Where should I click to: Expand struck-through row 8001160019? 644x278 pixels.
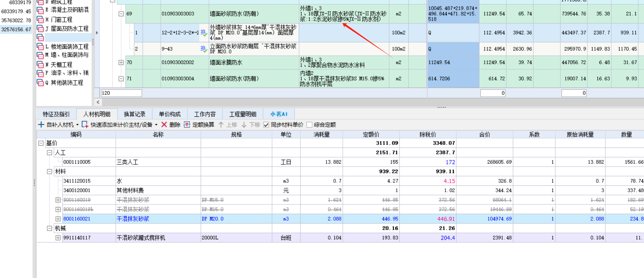(x=58, y=200)
